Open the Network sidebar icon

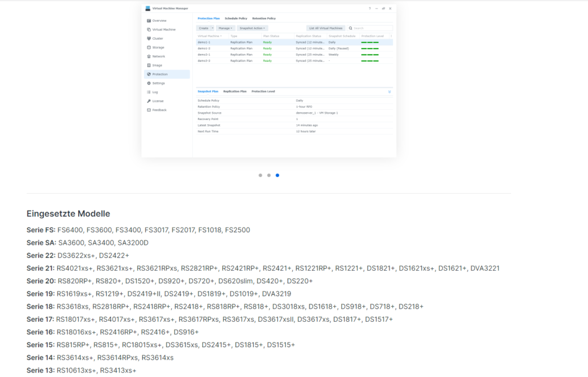pyautogui.click(x=149, y=56)
